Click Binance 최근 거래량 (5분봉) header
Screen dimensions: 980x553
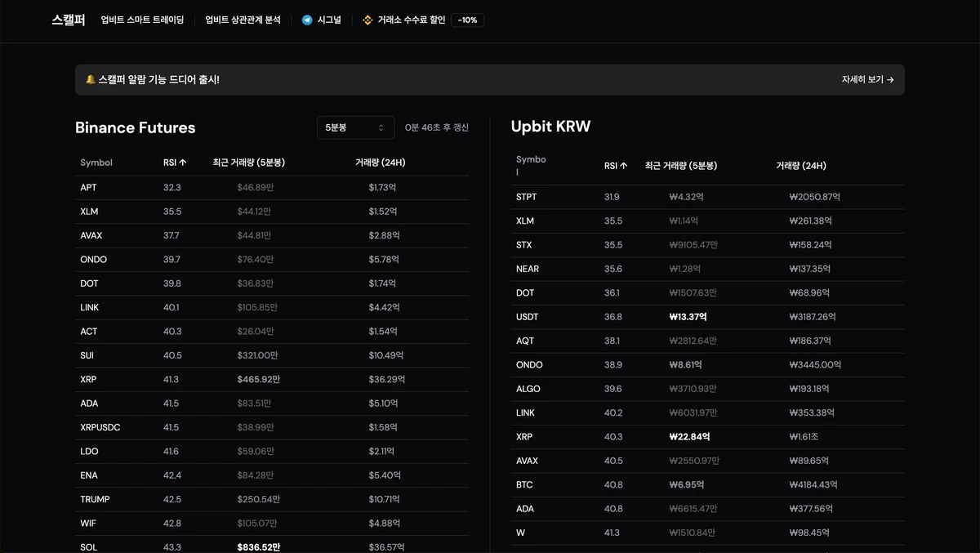[249, 163]
